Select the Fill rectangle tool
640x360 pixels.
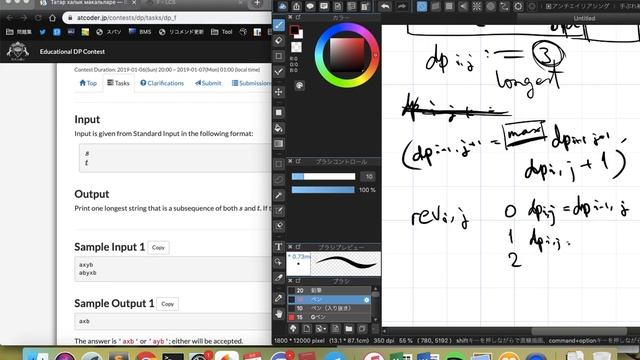[279, 112]
